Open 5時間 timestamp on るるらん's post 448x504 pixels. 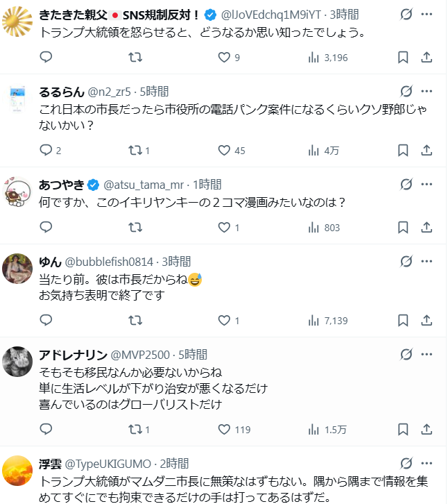154,91
